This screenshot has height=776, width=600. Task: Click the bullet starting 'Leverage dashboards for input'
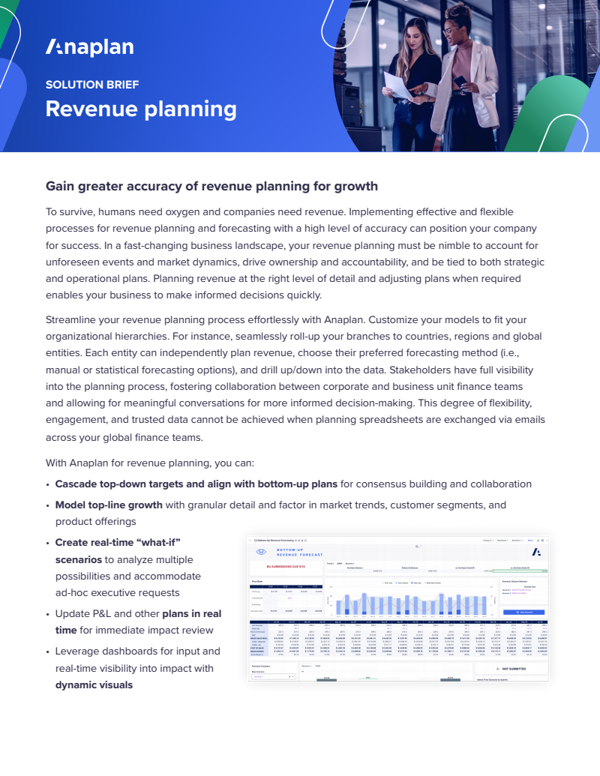click(138, 668)
